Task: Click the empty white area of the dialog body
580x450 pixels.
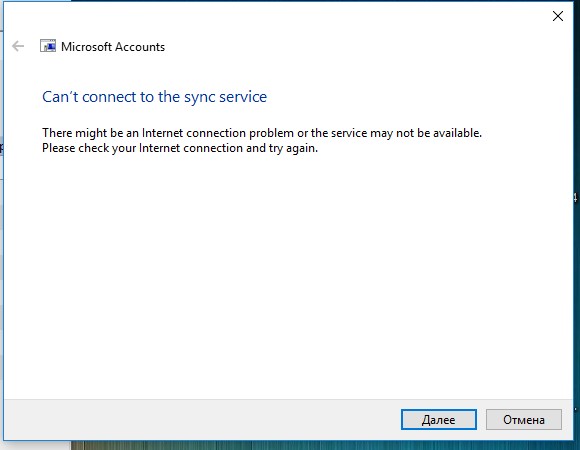Action: [x=289, y=277]
